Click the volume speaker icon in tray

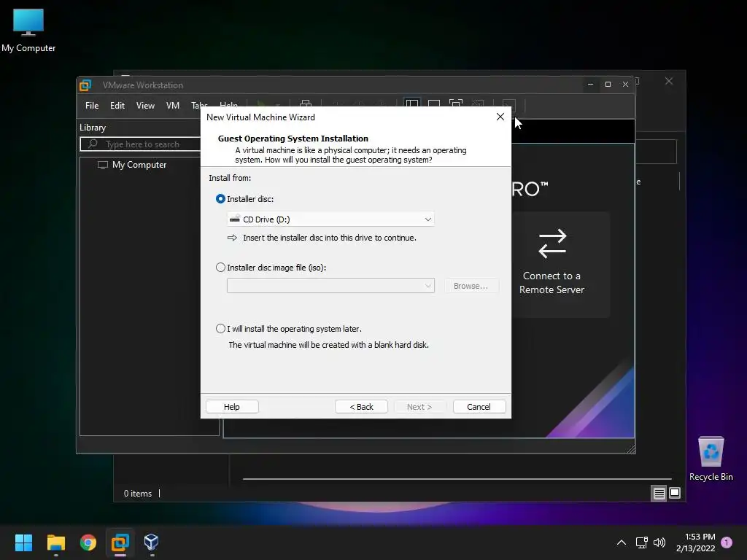tap(659, 542)
